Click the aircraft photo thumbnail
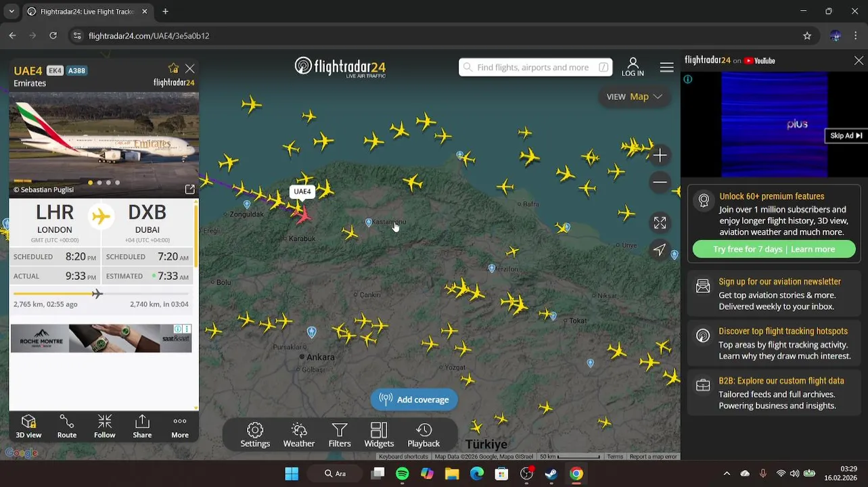This screenshot has width=868, height=487. tap(104, 143)
